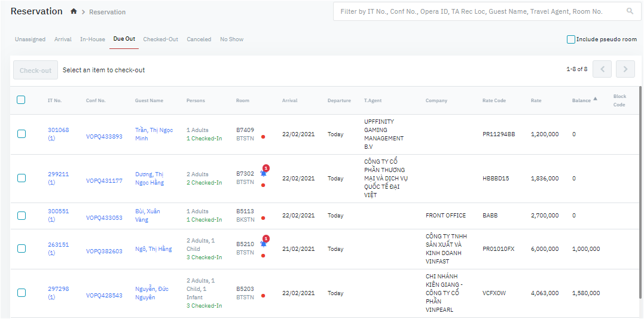Go to previous page arrow

tap(602, 69)
